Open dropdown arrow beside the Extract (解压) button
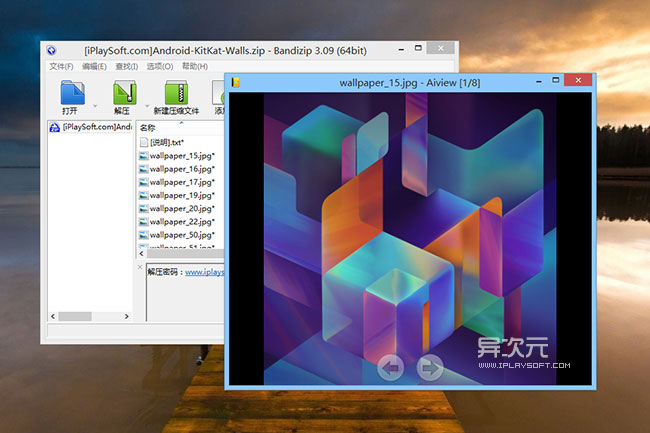Image resolution: width=650 pixels, height=433 pixels. tap(147, 106)
